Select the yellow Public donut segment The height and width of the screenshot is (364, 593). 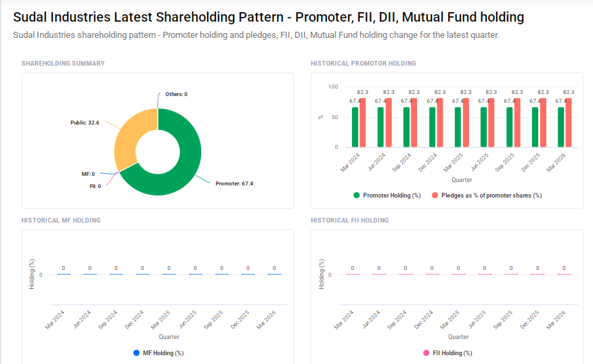(x=127, y=138)
